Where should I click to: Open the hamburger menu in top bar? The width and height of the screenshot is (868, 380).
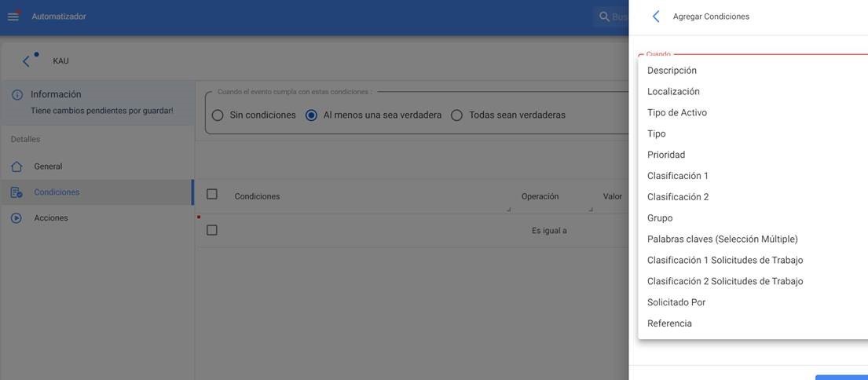(x=13, y=16)
